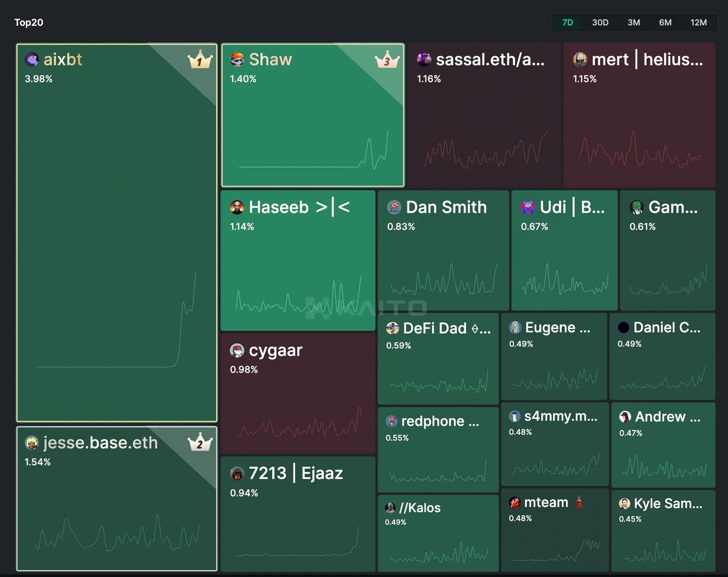Click the gold crown rank 1 badge
The height and width of the screenshot is (577, 728).
click(x=200, y=59)
